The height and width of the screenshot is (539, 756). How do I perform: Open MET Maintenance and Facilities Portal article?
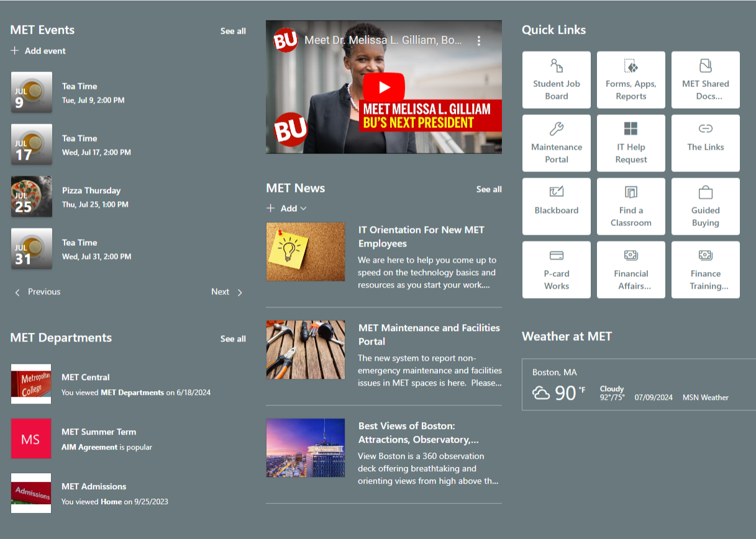click(x=429, y=335)
